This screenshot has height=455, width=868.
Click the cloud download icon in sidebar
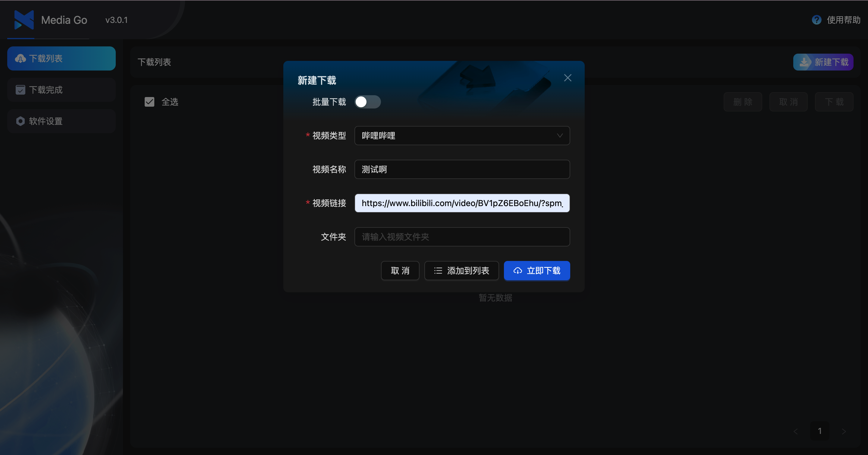[x=20, y=58]
